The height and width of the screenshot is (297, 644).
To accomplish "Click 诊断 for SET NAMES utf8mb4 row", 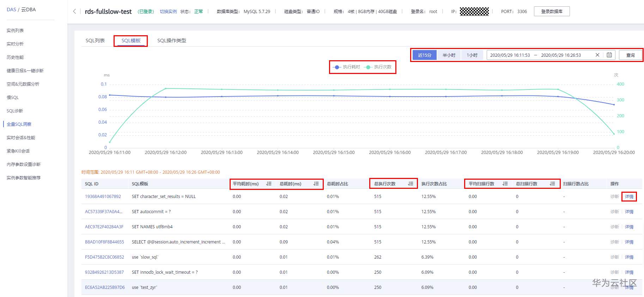I will point(615,227).
